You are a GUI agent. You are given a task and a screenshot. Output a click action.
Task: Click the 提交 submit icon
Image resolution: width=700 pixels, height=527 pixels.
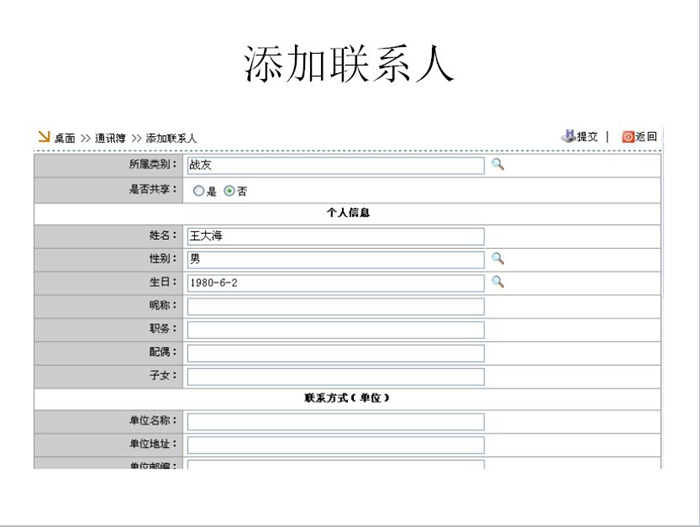click(x=568, y=136)
